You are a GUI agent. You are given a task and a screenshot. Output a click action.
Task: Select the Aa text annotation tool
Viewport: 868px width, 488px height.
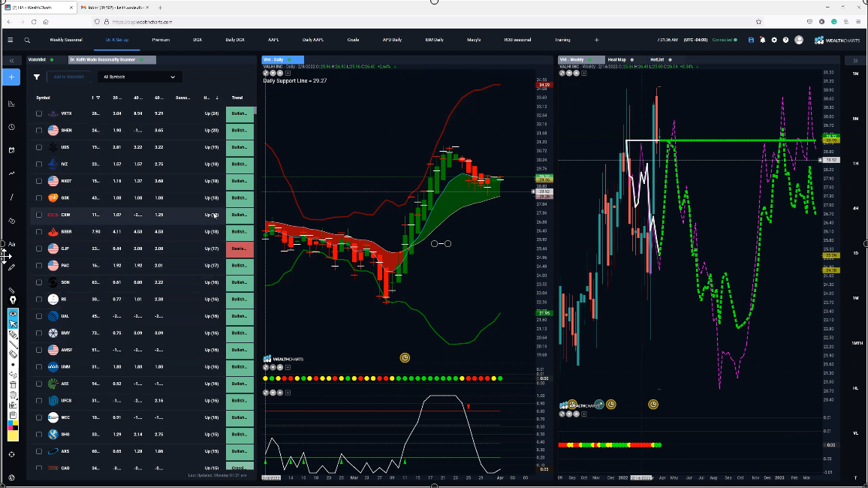pyautogui.click(x=11, y=244)
